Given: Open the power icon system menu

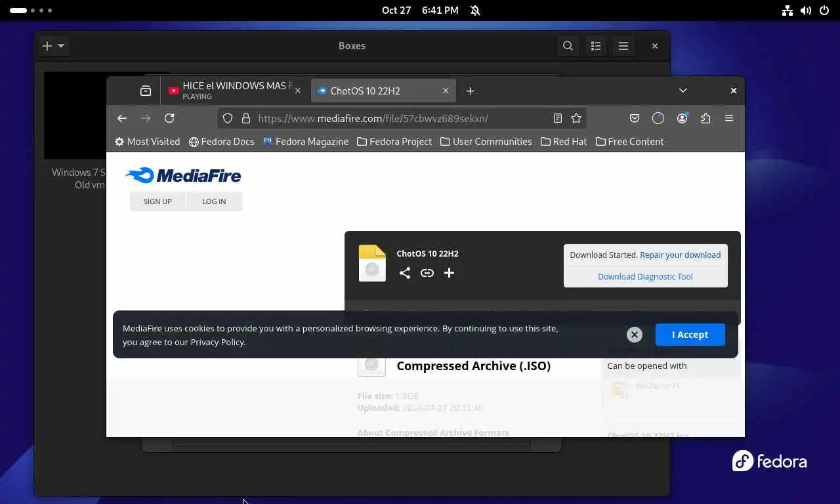Looking at the screenshot, I should [x=825, y=10].
